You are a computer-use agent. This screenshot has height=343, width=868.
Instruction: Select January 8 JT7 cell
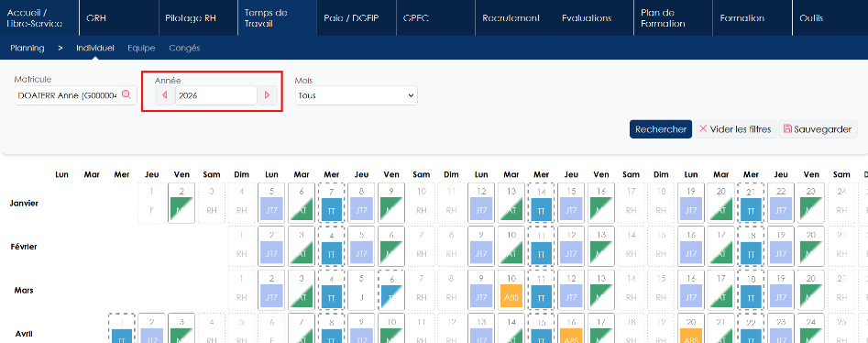[361, 203]
